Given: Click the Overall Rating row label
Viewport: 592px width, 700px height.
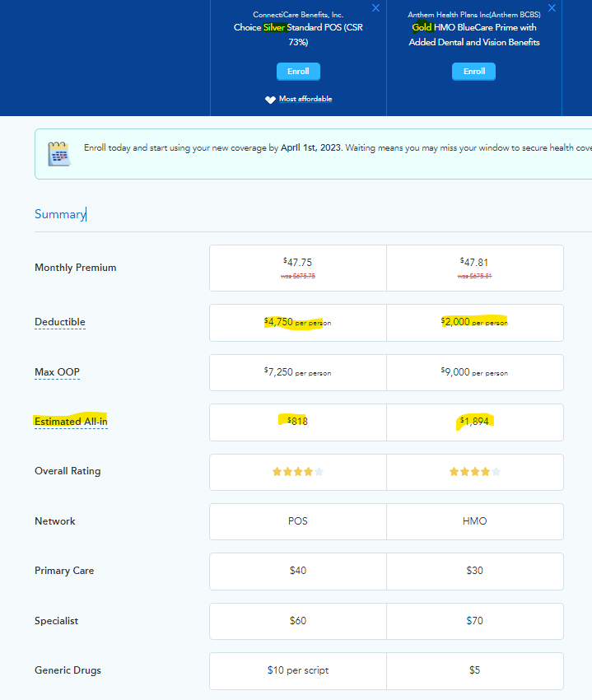Looking at the screenshot, I should coord(68,471).
